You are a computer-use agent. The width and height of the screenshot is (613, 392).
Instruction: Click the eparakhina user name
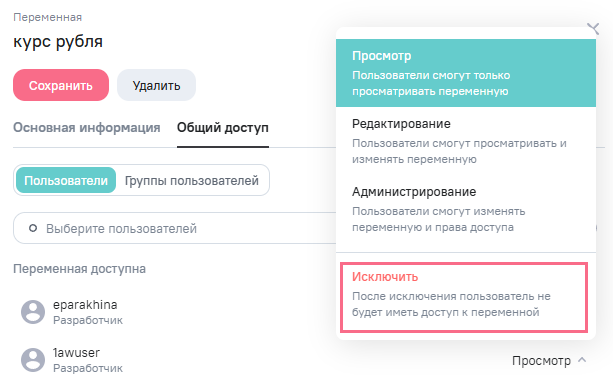pos(85,305)
